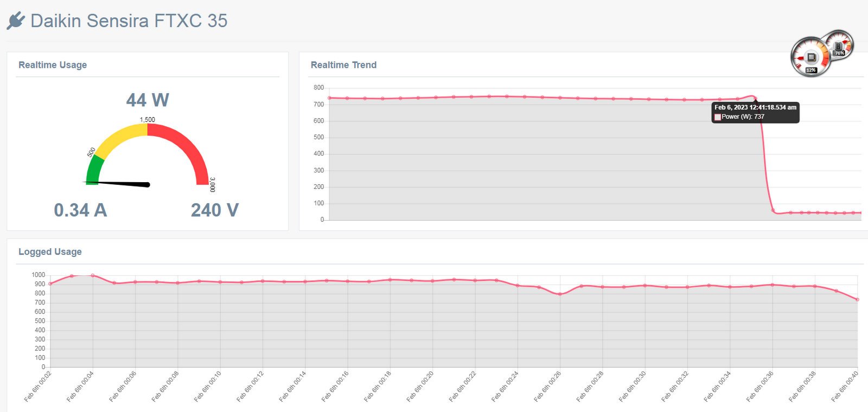
Task: Select the Logged Usage point at Feb 6th 00:04
Action: pyautogui.click(x=93, y=275)
